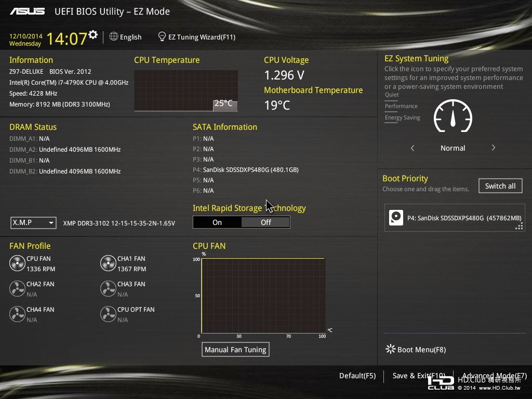
Task: Click the P5 N/A SATA entry
Action: (x=203, y=180)
